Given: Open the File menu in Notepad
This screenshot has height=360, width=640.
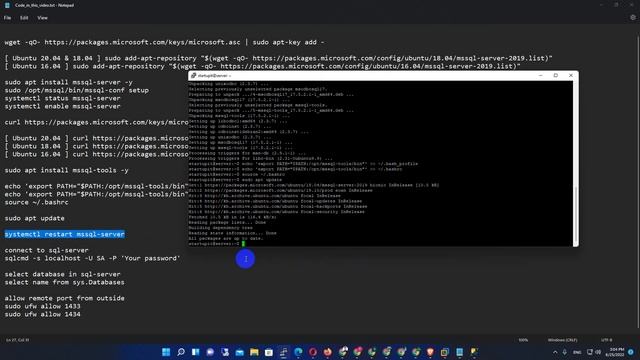Looking at the screenshot, I should pyautogui.click(x=7, y=18).
